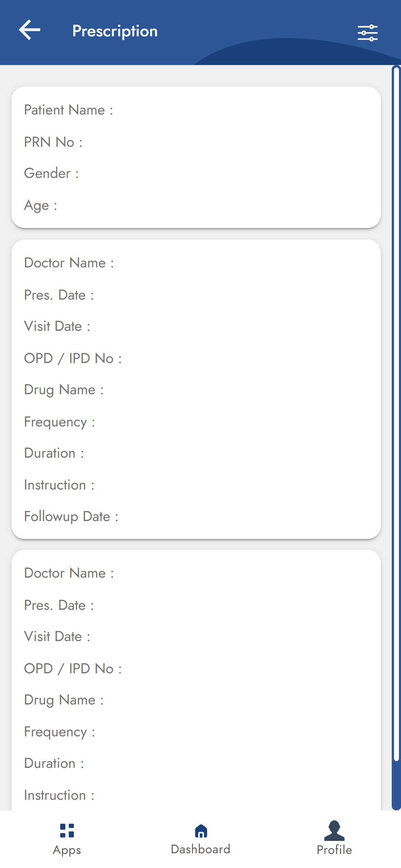Go to the Profile tab label
Image resolution: width=401 pixels, height=868 pixels.
pos(334,850)
